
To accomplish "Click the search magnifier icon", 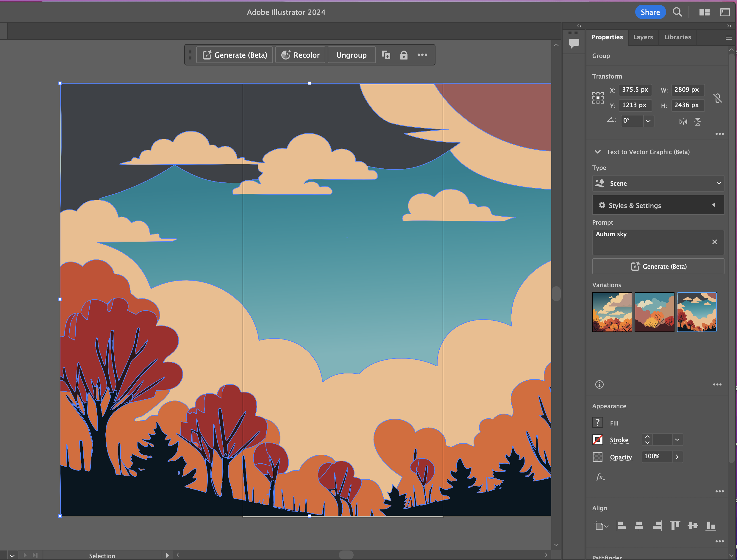I will click(677, 12).
